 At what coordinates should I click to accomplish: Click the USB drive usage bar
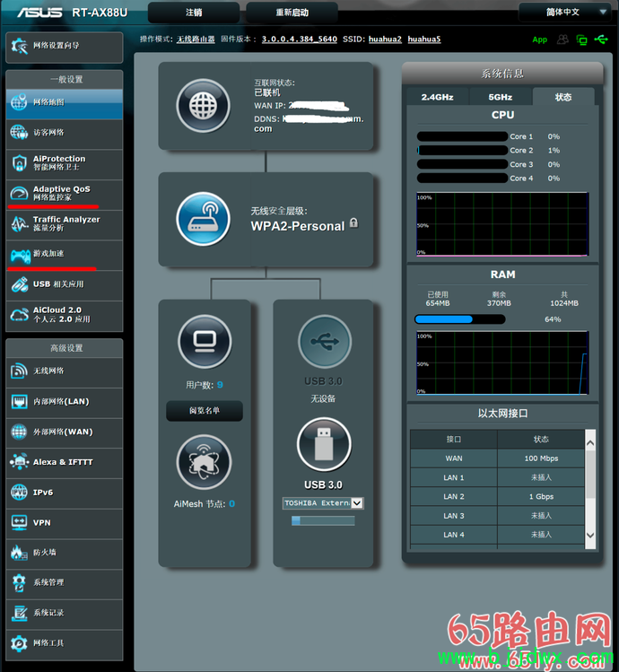click(x=323, y=520)
